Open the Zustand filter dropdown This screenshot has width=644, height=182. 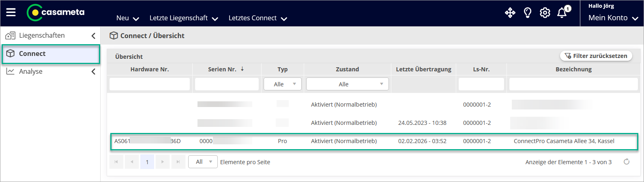point(347,84)
